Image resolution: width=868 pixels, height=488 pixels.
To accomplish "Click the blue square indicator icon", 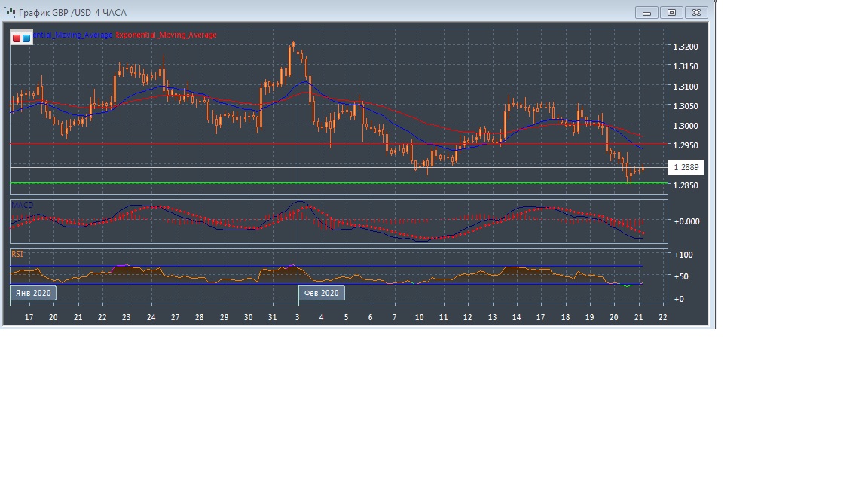I will pyautogui.click(x=26, y=38).
